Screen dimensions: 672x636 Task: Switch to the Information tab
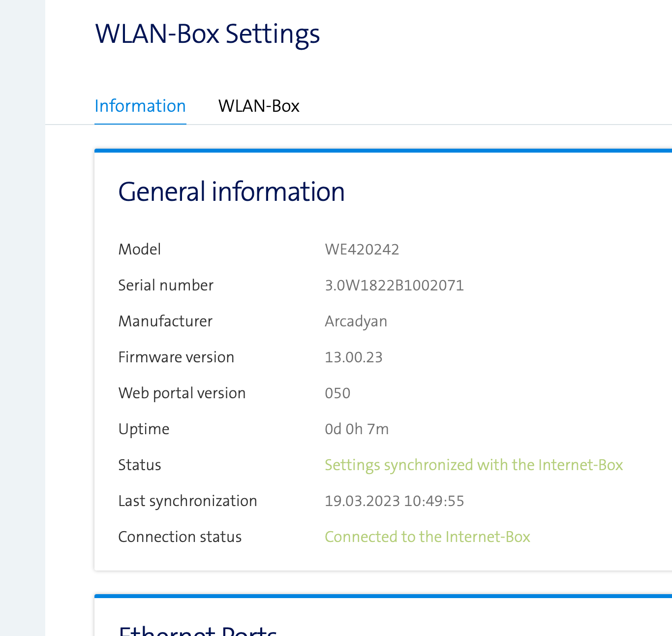[x=140, y=106]
